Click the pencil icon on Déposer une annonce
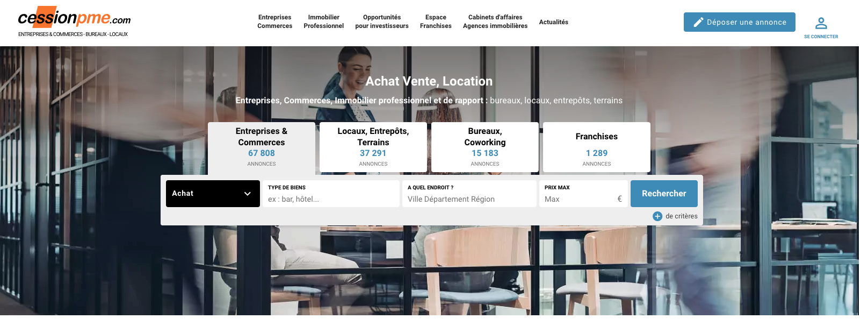 coord(698,22)
